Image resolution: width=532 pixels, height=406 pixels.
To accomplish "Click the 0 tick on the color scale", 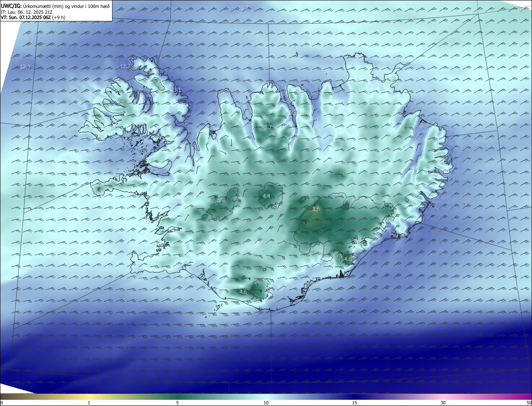I will coord(2,403).
